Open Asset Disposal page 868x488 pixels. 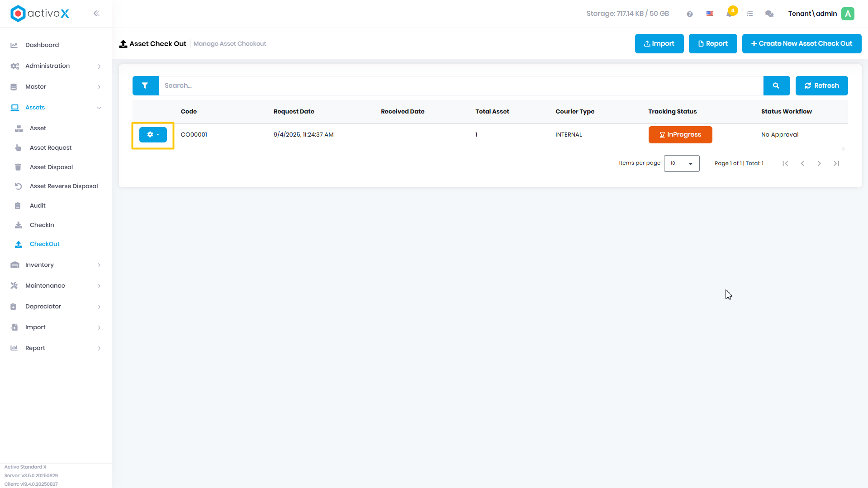point(56,167)
